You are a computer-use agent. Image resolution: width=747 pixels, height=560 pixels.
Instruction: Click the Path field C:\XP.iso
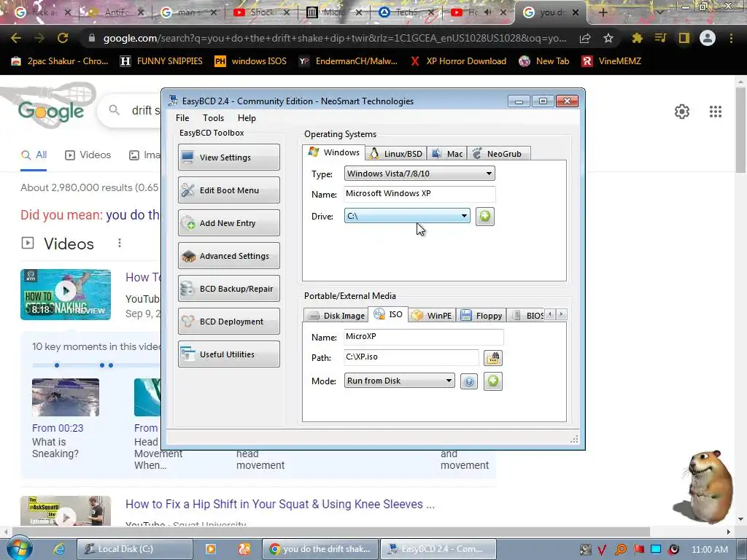[411, 357]
